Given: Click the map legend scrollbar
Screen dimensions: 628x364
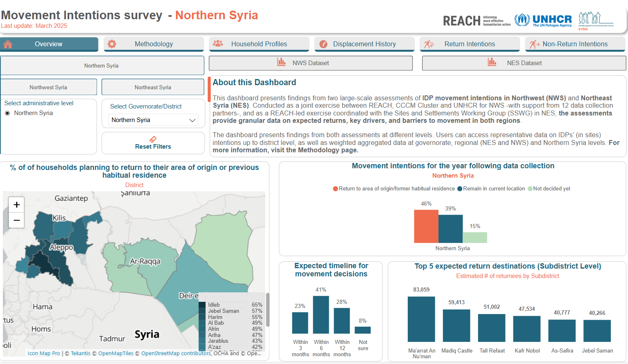Looking at the screenshot, I should 268,310.
